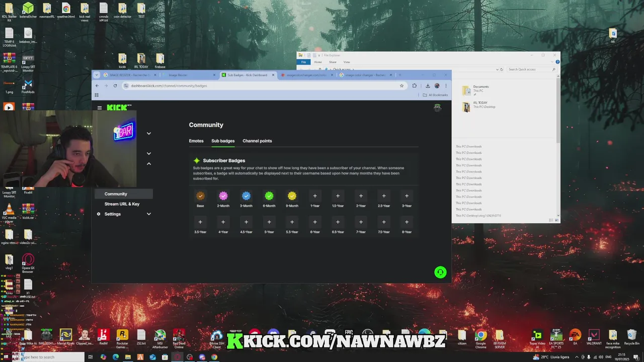Open Chrome extensions puzzle icon

[x=415, y=85]
